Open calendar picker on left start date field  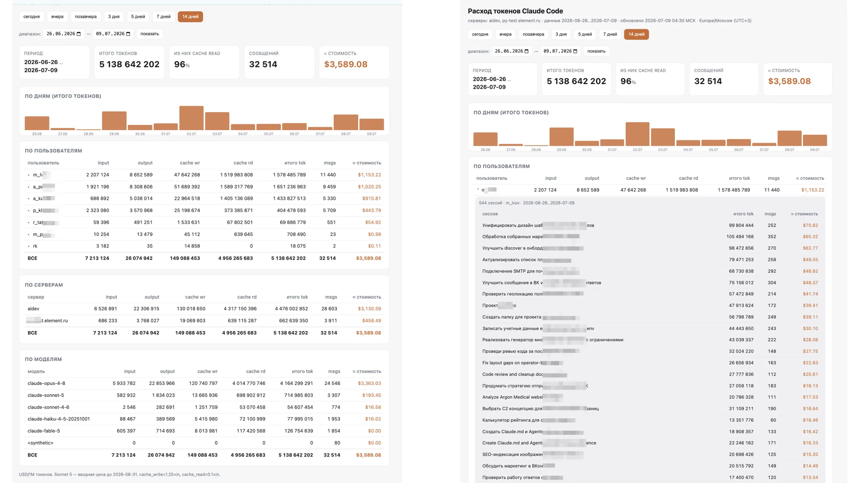pyautogui.click(x=79, y=34)
